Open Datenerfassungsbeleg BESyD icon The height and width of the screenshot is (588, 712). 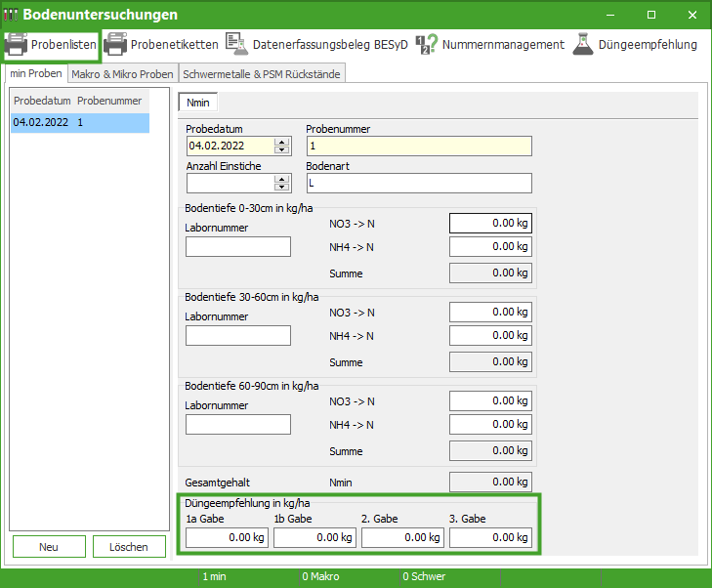click(x=236, y=45)
